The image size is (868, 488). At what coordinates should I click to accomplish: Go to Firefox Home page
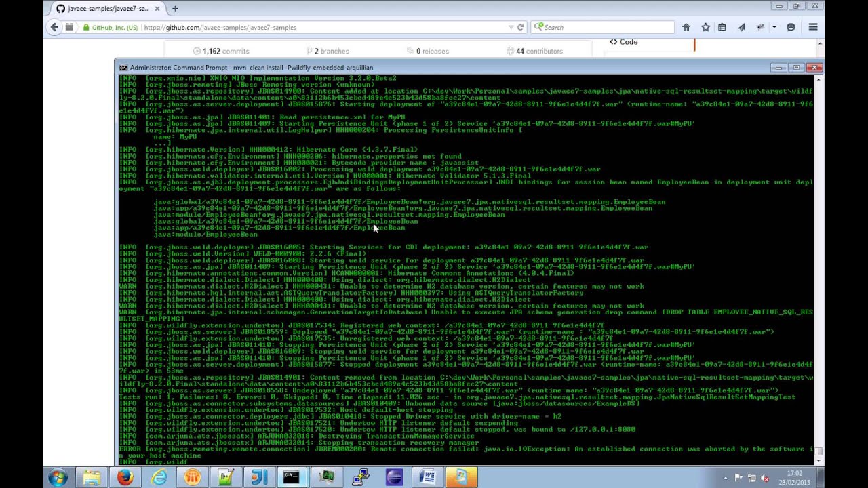pyautogui.click(x=686, y=27)
